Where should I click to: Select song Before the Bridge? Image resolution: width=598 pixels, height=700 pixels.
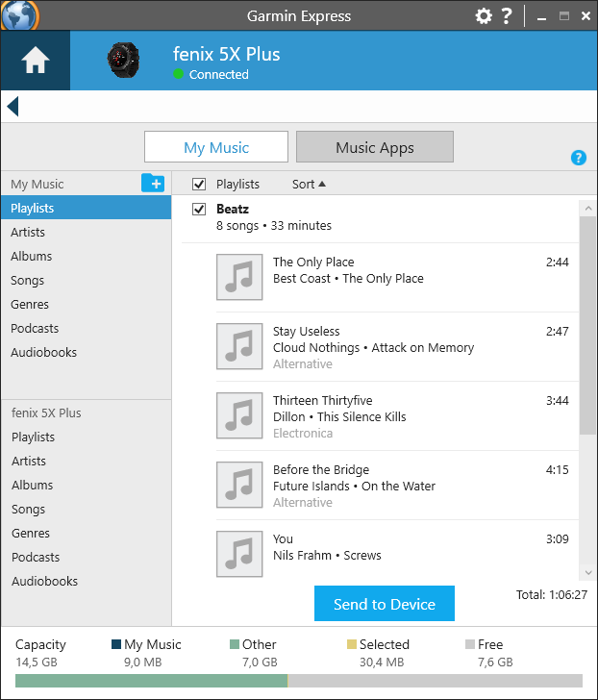coord(398,486)
